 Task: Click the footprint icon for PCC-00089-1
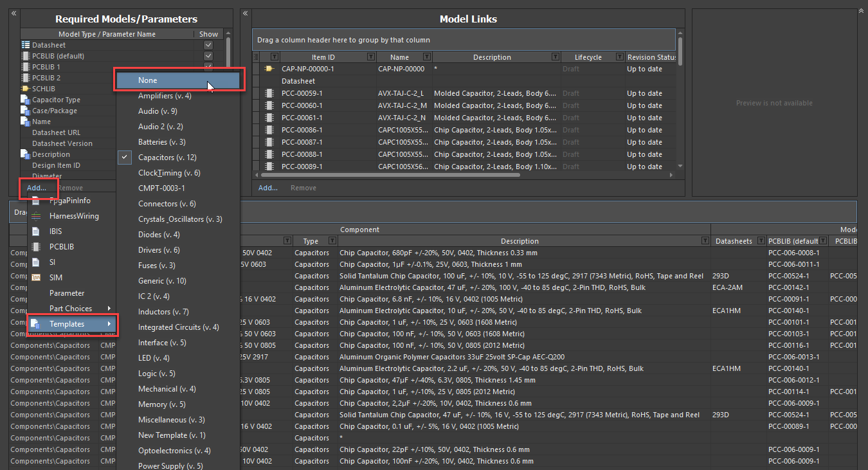coord(269,167)
